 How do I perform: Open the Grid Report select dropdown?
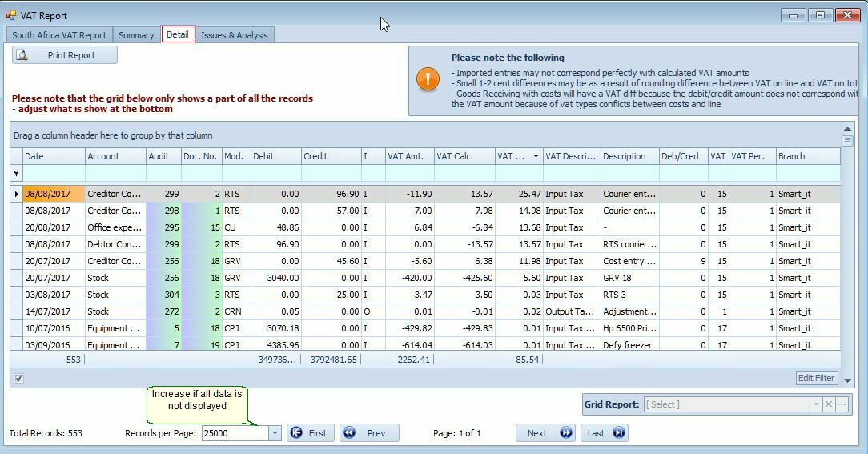(816, 404)
